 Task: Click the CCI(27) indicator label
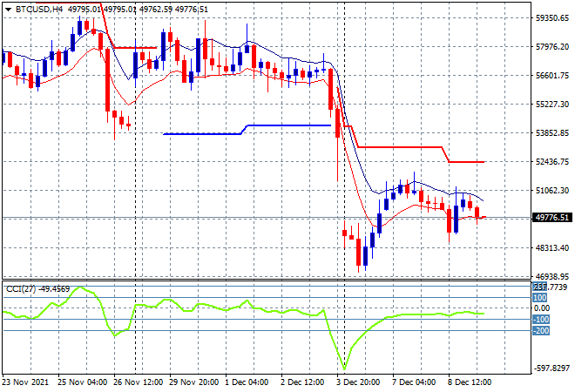coord(37,289)
